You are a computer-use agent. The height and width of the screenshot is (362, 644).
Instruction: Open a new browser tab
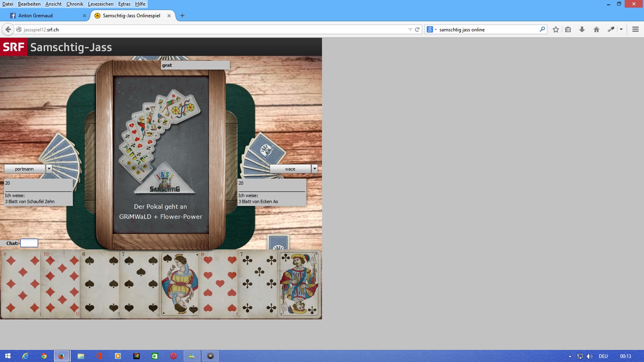coord(182,16)
